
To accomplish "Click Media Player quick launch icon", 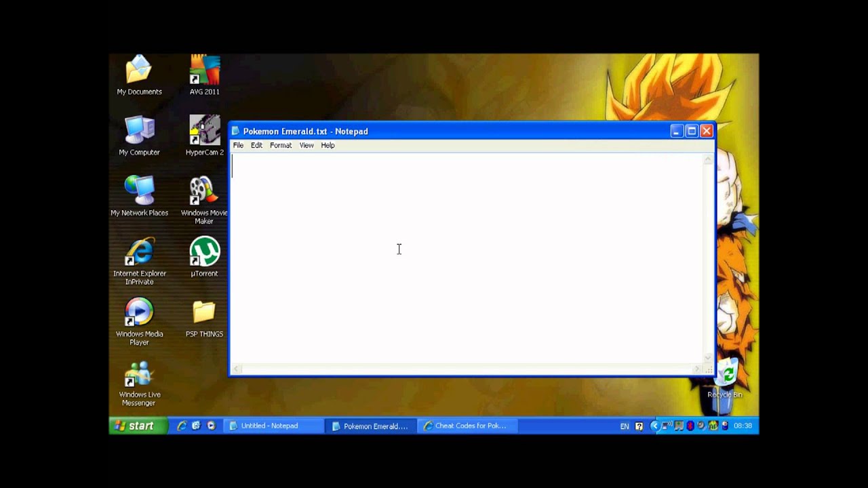I will (x=211, y=426).
